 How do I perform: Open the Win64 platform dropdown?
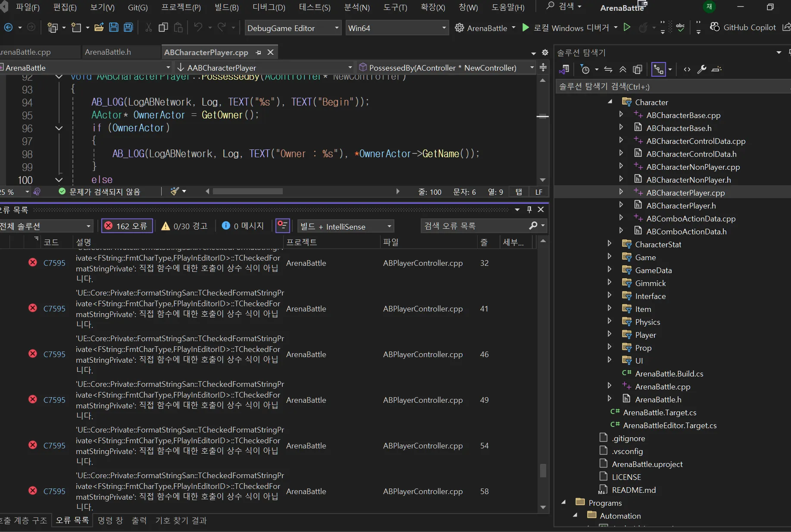pos(397,28)
